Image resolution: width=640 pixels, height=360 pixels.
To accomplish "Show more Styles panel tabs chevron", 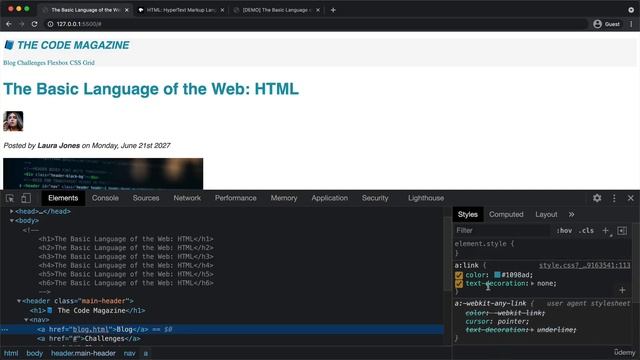I will 571,214.
